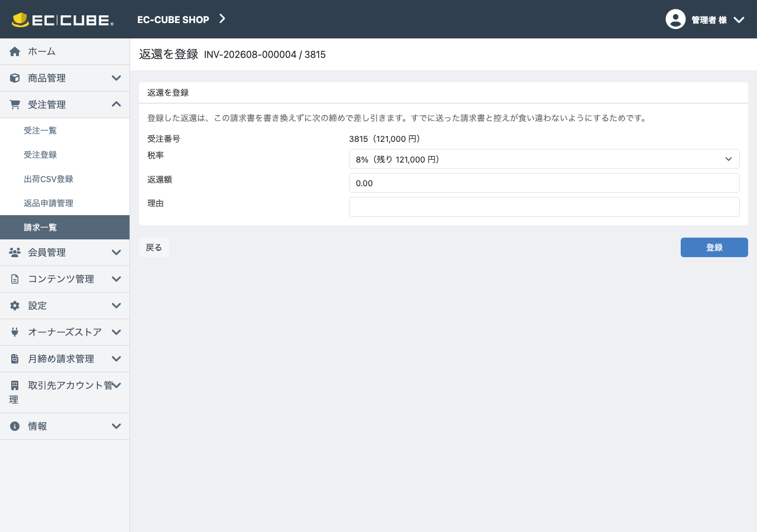The width and height of the screenshot is (757, 532).
Task: Click the people icon beside 会員管理
Action: (x=15, y=252)
